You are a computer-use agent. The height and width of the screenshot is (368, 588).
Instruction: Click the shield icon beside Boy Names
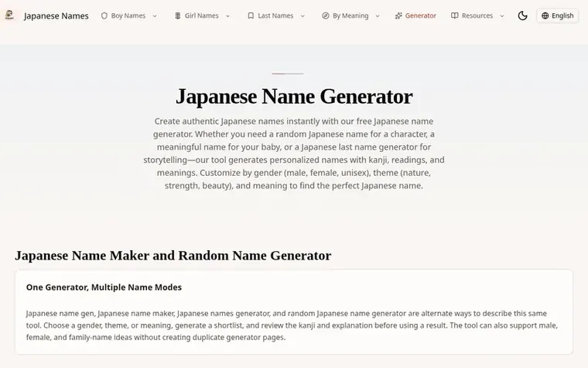[x=104, y=15]
